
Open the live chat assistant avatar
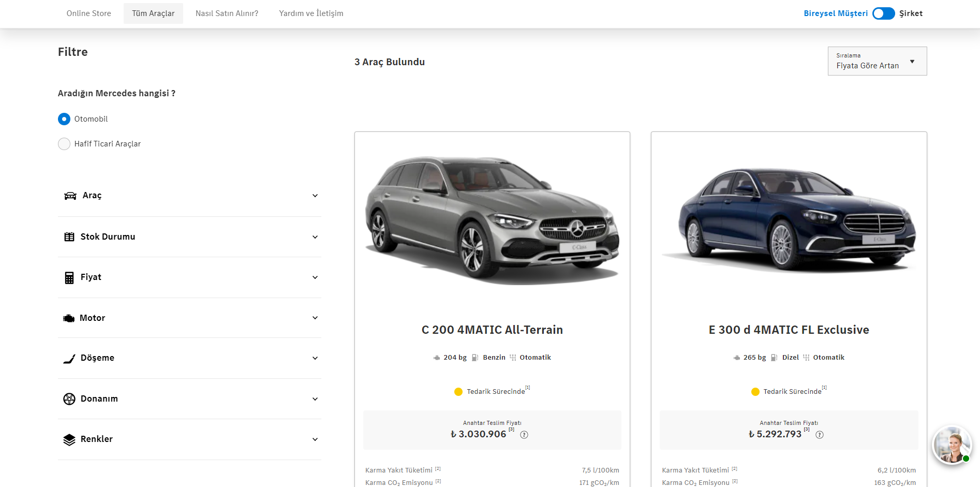click(952, 445)
